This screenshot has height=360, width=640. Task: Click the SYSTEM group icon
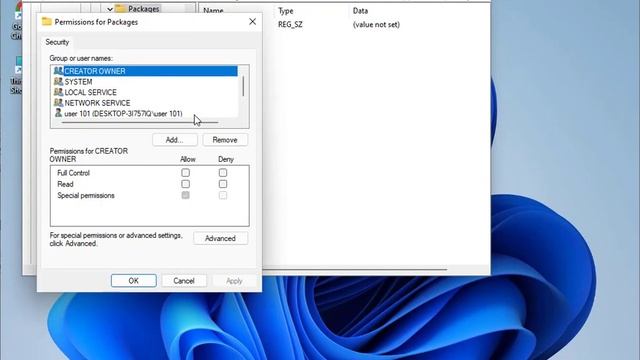coord(58,82)
